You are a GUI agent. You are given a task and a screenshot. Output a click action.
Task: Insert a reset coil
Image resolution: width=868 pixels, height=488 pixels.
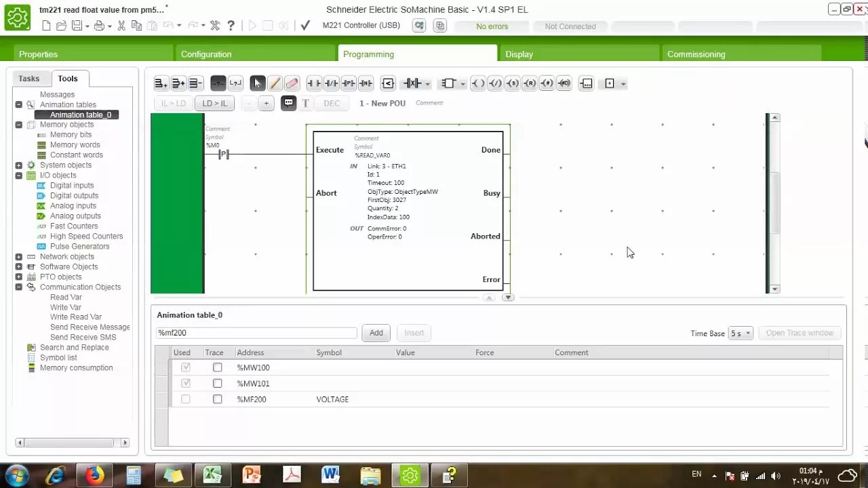[x=530, y=83]
